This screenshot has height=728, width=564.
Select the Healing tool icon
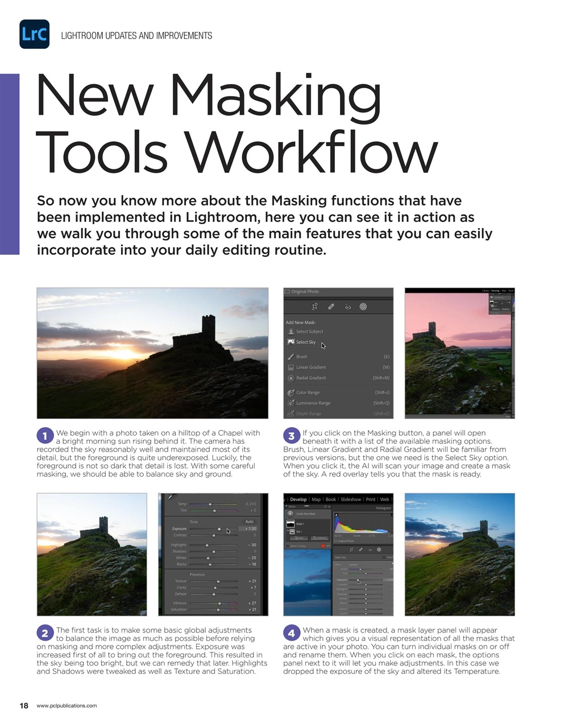click(x=331, y=307)
